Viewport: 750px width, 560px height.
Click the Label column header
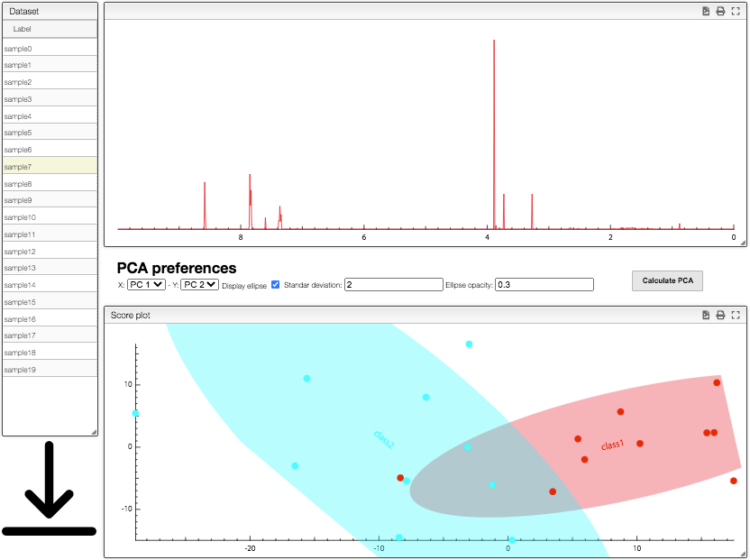(x=50, y=29)
